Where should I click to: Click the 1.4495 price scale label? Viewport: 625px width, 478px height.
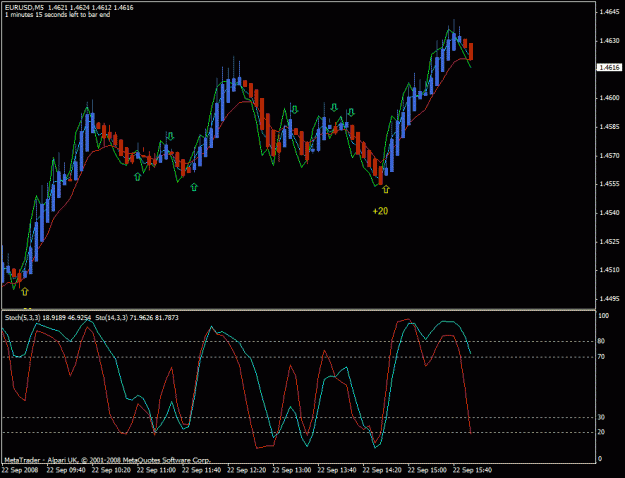609,299
